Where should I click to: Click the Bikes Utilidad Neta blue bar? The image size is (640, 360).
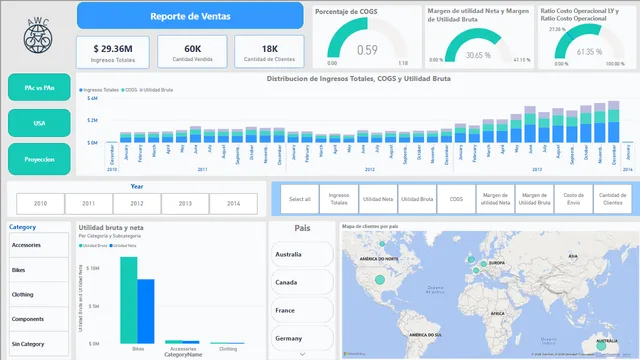click(x=146, y=311)
